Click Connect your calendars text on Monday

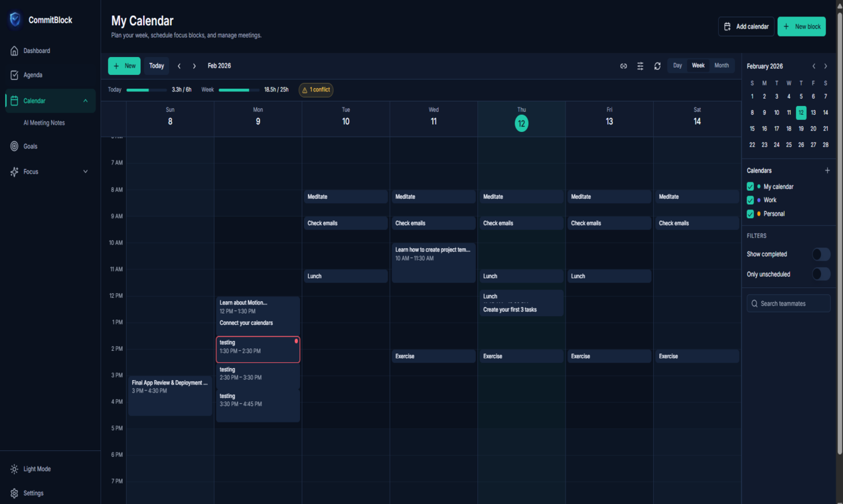pos(246,323)
